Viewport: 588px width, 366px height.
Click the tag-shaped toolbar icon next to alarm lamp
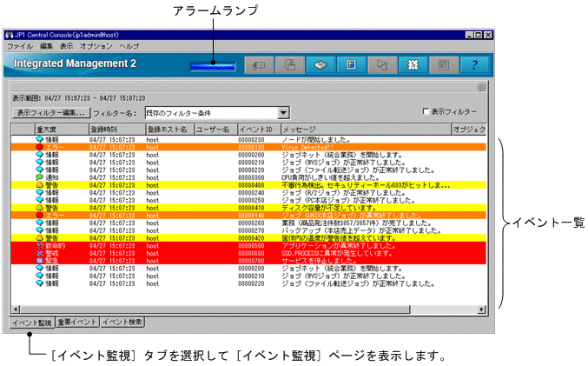(259, 65)
